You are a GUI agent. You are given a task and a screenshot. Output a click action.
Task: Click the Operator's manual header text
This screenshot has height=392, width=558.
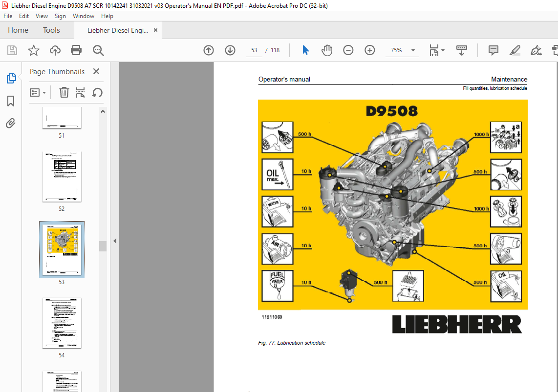[x=284, y=79]
